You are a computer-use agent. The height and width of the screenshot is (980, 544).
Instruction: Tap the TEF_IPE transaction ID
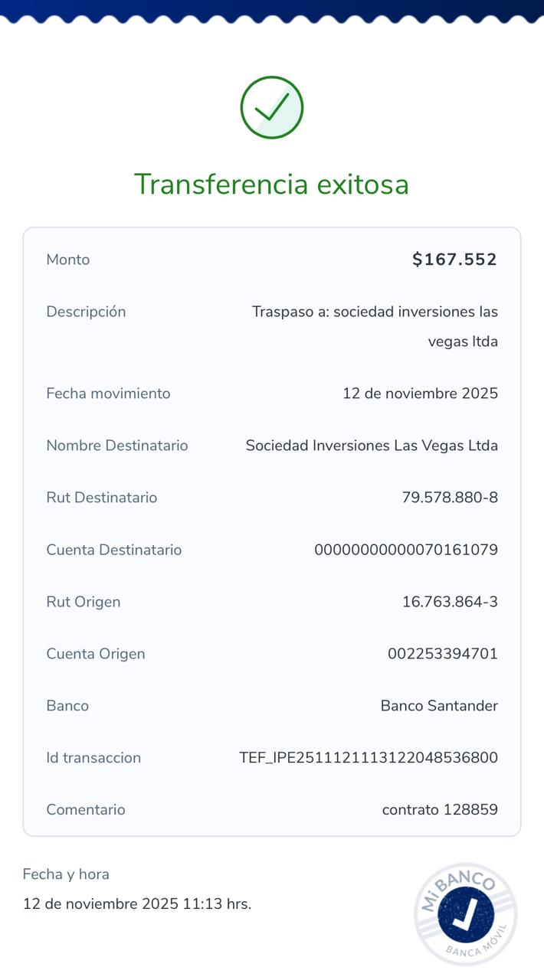[369, 758]
